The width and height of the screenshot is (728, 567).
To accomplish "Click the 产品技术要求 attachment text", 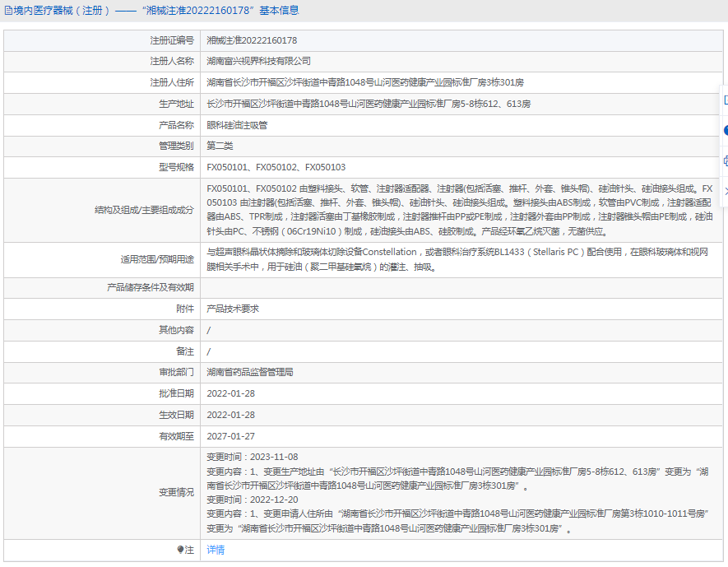I will pos(232,309).
